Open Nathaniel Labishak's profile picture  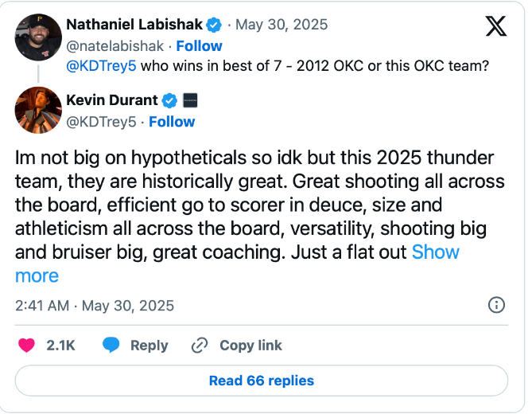pos(38,36)
